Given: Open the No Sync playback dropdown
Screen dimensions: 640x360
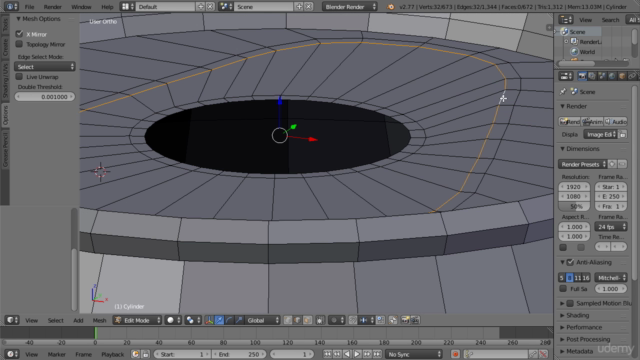Looking at the screenshot, I should click(414, 354).
